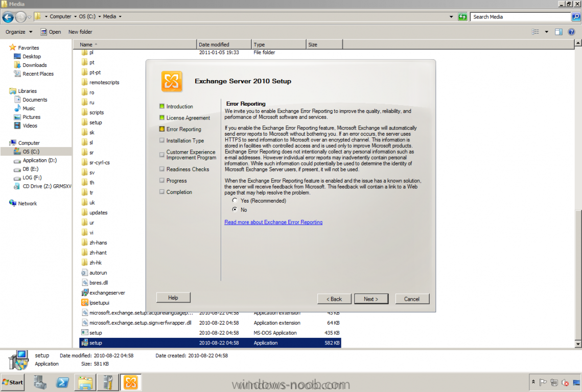
Task: Cancel the Exchange Server 2010 Setup
Action: pos(412,299)
